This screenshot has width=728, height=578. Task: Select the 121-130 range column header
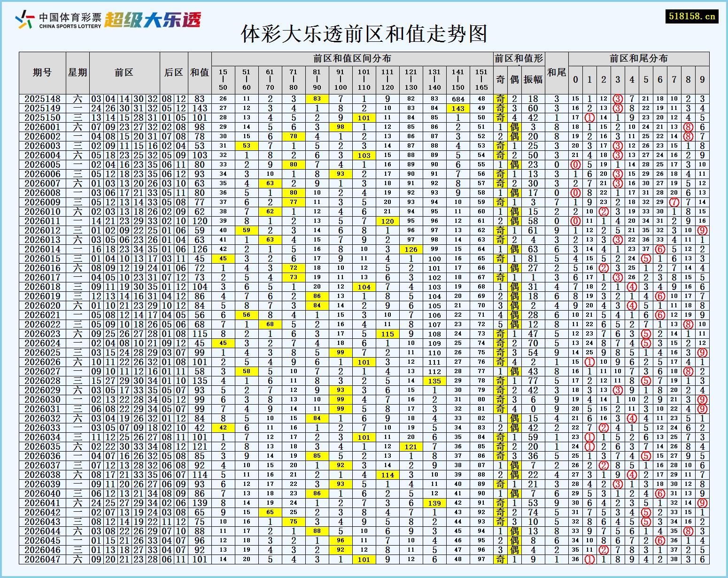tap(411, 79)
